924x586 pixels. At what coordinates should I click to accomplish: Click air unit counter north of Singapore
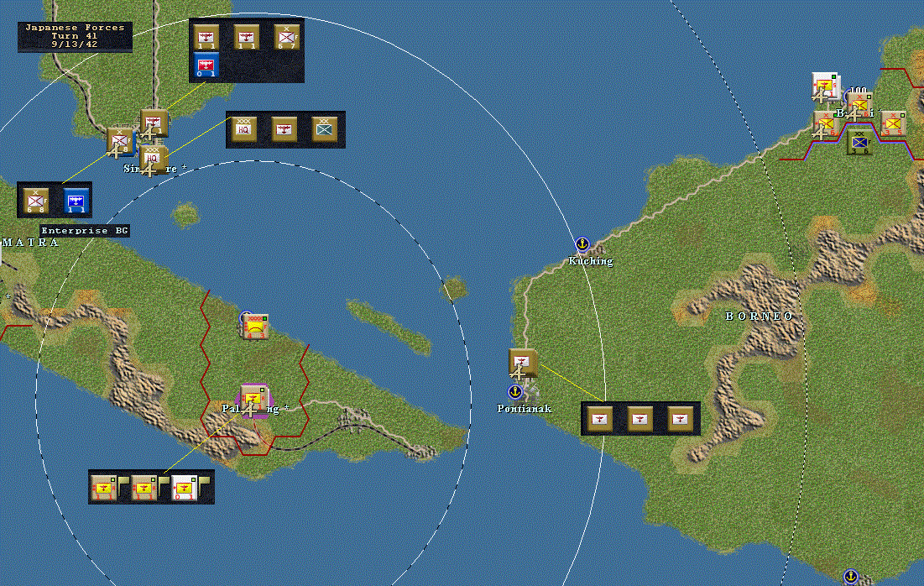(x=154, y=123)
